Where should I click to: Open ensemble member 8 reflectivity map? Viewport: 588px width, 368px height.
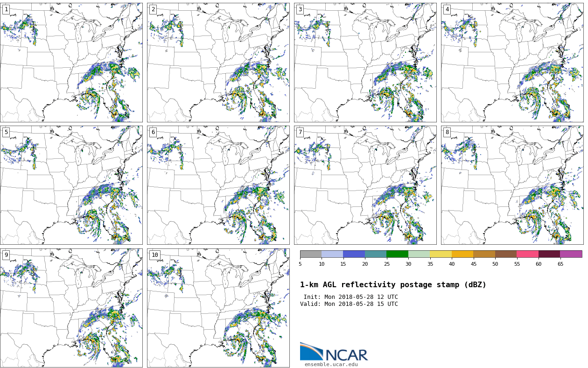(x=512, y=185)
